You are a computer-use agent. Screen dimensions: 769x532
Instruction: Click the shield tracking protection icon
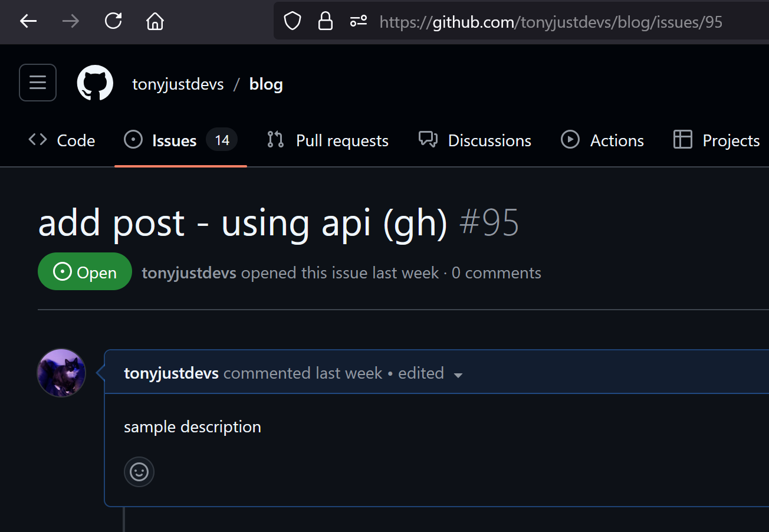(293, 22)
